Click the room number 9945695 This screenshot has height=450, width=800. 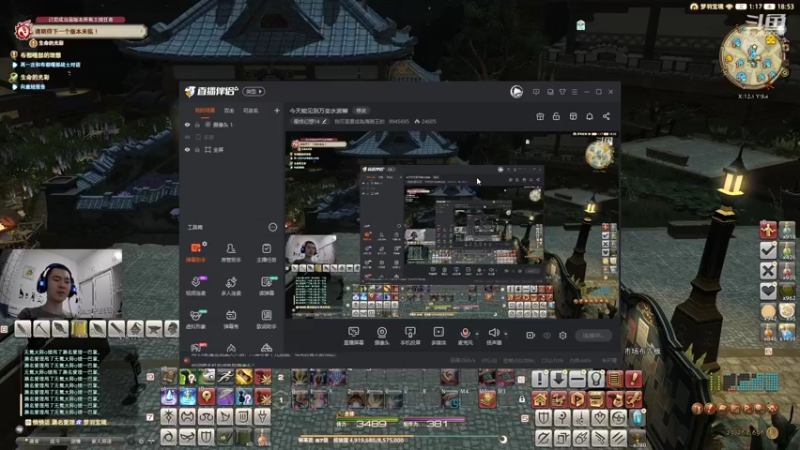click(x=398, y=121)
